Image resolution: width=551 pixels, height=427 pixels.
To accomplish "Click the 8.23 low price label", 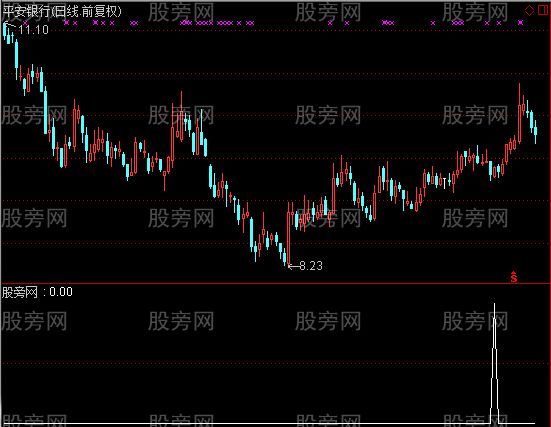I will point(311,266).
